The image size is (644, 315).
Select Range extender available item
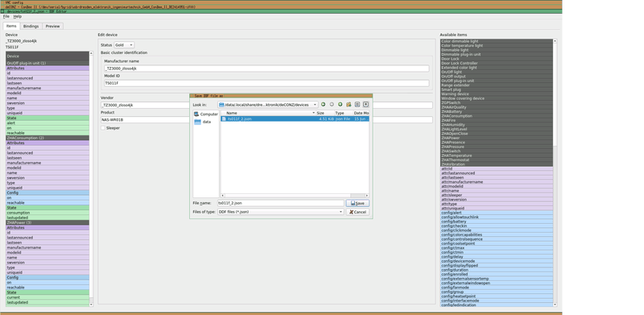[497, 85]
